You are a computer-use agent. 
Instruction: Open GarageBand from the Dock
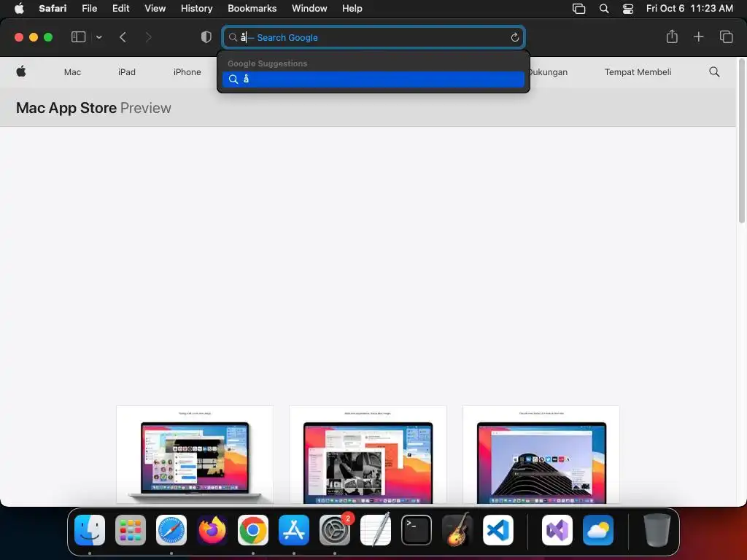point(457,529)
